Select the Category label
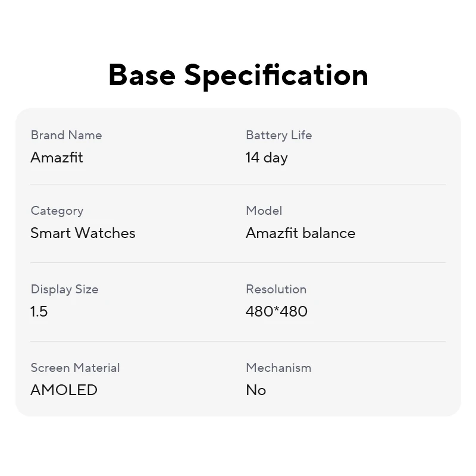 coord(57,211)
